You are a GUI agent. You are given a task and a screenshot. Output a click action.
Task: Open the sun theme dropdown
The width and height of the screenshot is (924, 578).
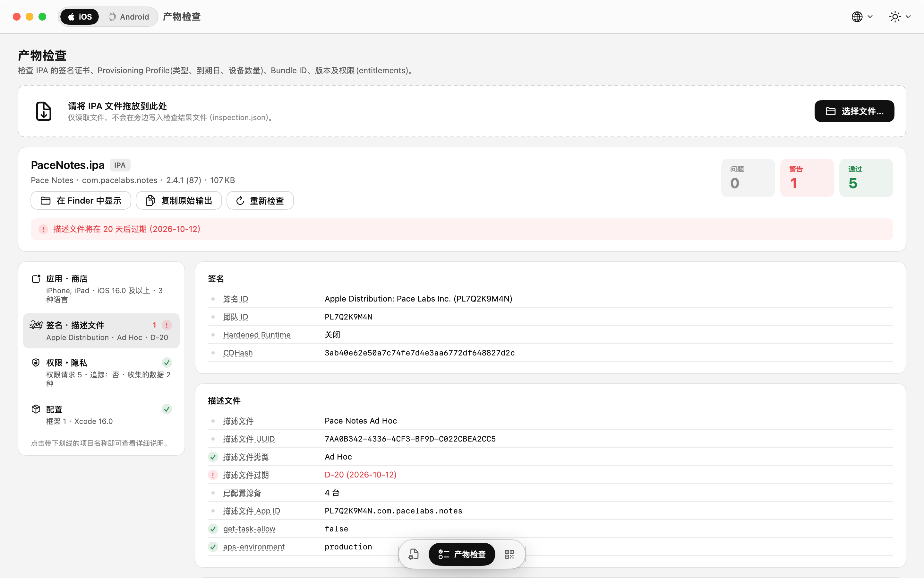click(900, 17)
